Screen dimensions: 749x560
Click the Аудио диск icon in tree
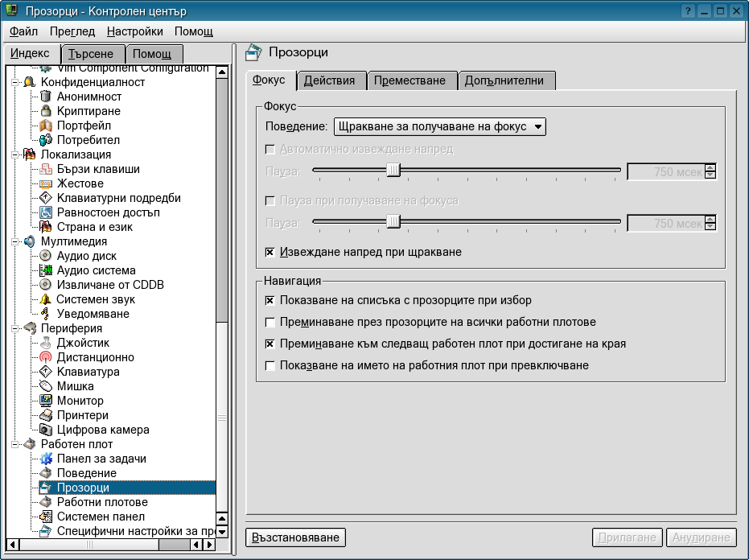click(46, 256)
